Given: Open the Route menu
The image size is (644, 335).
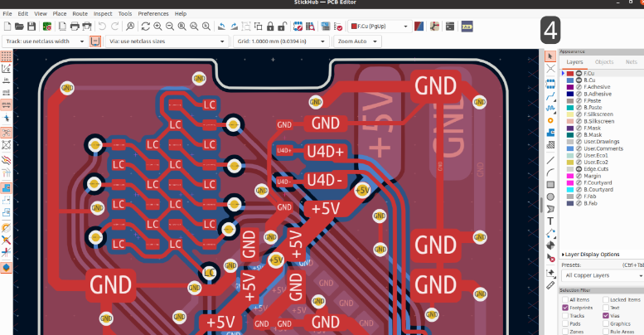Looking at the screenshot, I should (80, 14).
